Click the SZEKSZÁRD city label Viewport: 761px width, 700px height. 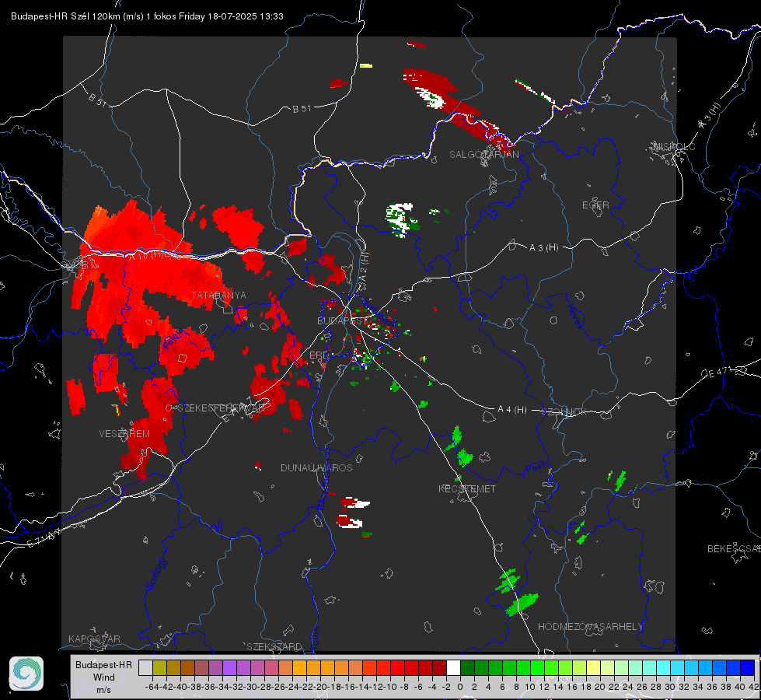pyautogui.click(x=274, y=646)
